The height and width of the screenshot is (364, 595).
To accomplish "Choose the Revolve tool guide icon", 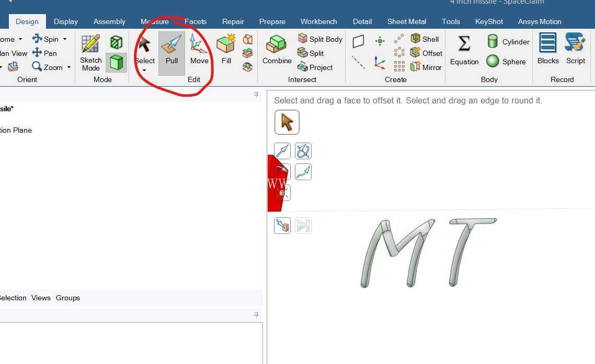I will click(x=303, y=151).
